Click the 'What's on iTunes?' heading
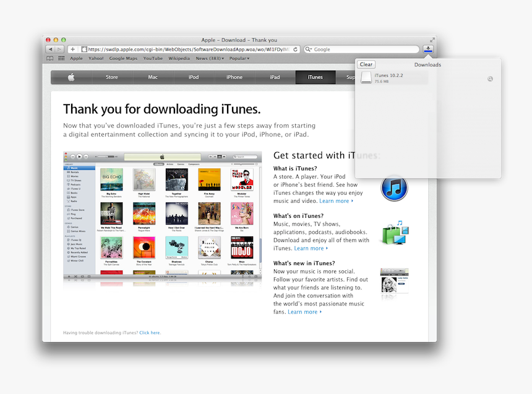The height and width of the screenshot is (394, 532). [299, 216]
